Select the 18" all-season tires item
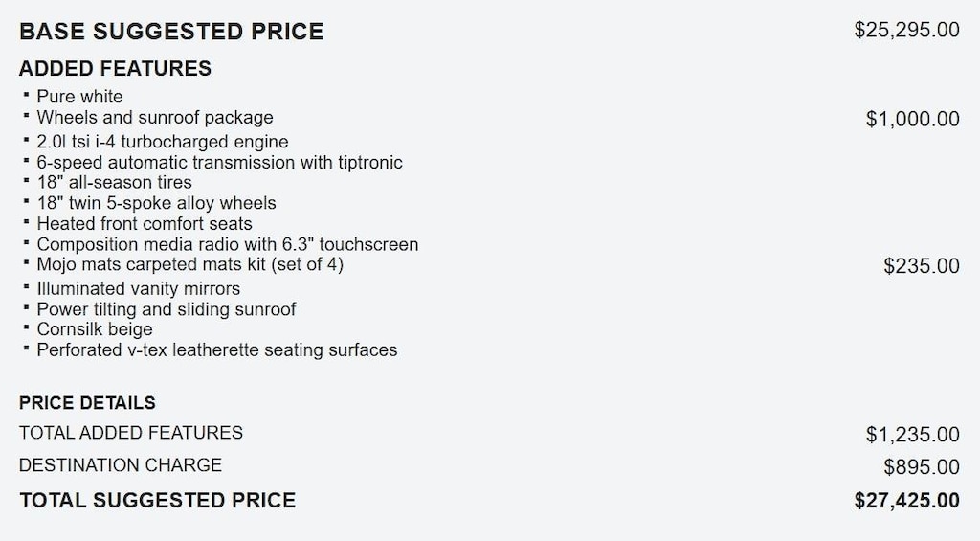Image resolution: width=980 pixels, height=541 pixels. point(114,182)
